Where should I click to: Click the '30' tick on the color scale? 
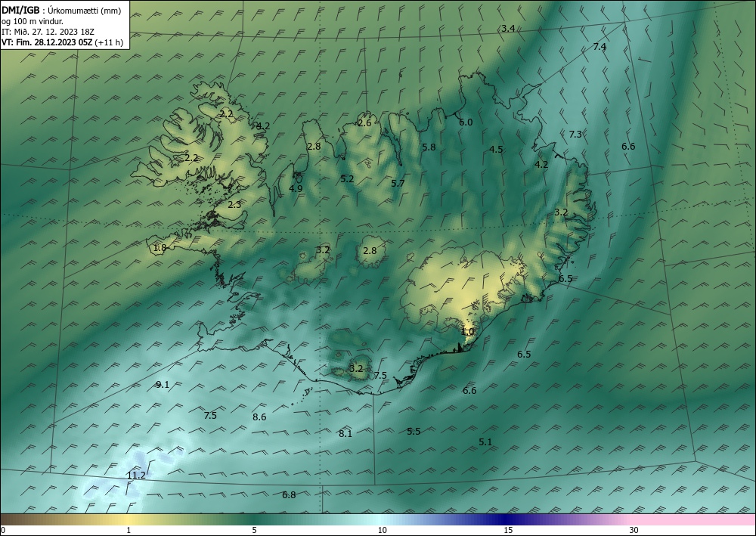point(634,530)
